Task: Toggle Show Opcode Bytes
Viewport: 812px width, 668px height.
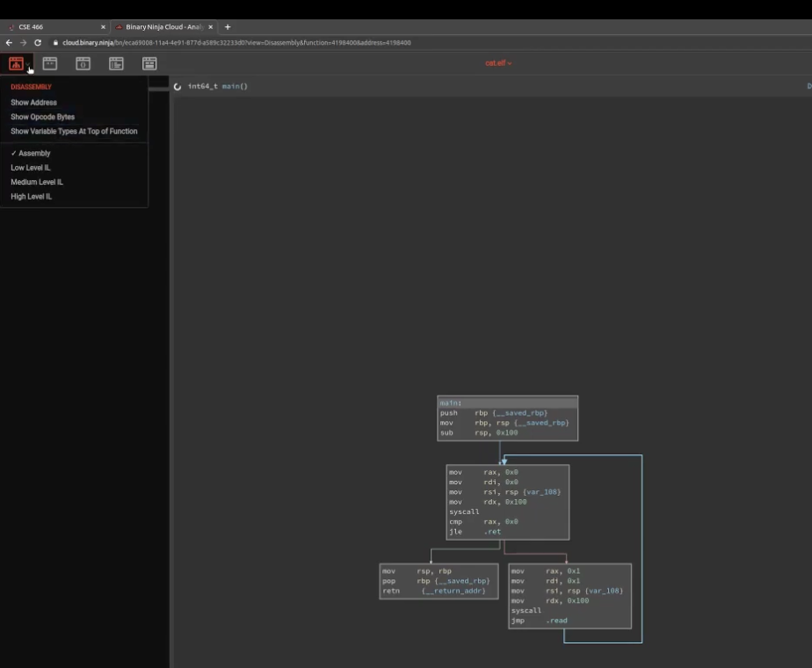Action: pyautogui.click(x=42, y=117)
